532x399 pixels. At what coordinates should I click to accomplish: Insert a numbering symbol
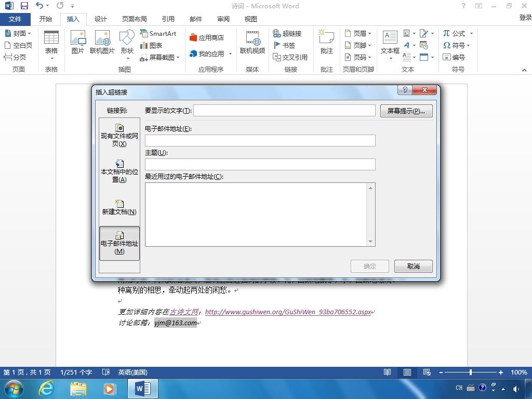tap(454, 57)
